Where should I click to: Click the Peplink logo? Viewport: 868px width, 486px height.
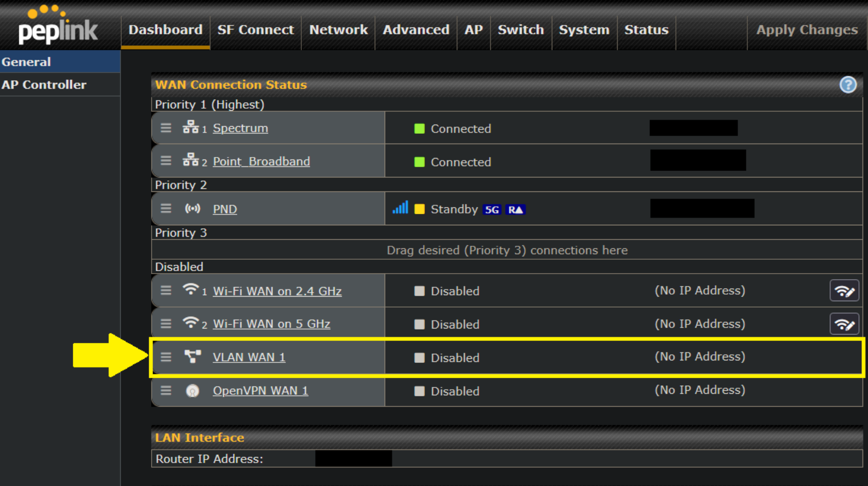(57, 24)
